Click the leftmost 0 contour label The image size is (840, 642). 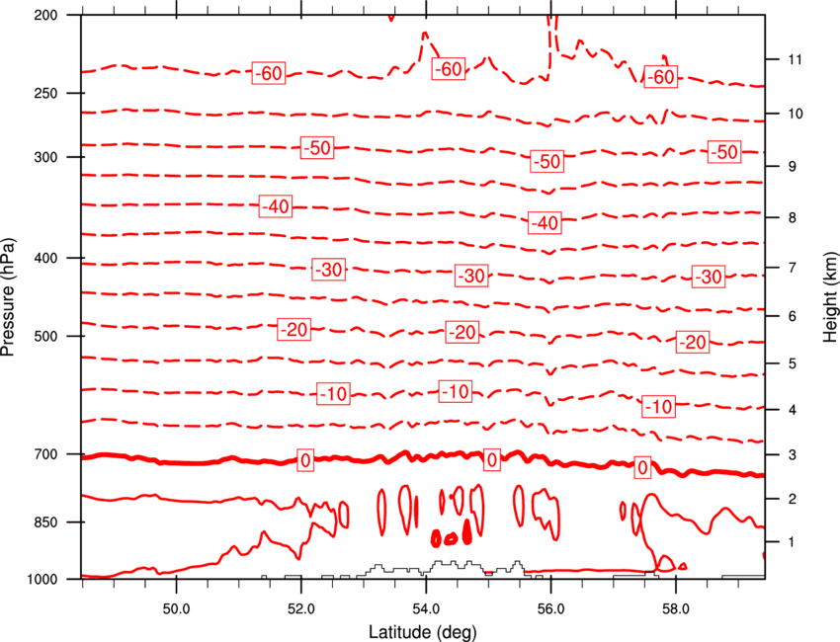tap(305, 460)
